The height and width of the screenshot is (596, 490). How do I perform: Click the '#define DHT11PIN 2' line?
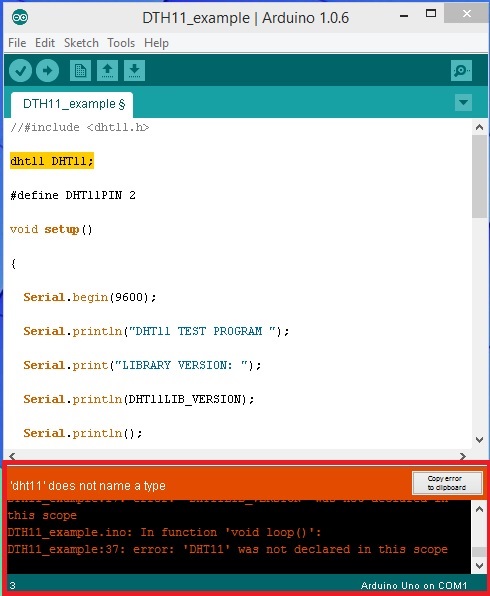click(x=73, y=195)
